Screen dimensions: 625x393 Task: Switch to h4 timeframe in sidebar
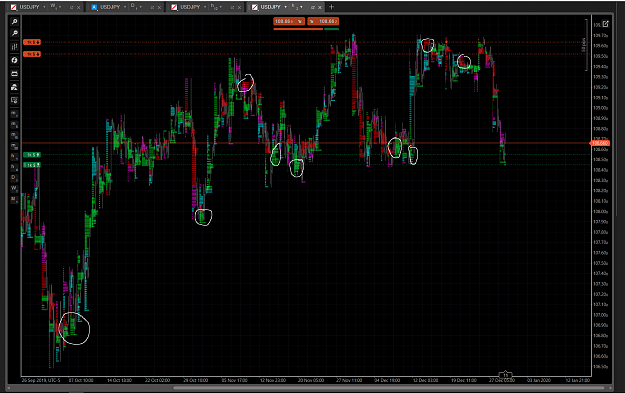click(x=14, y=167)
